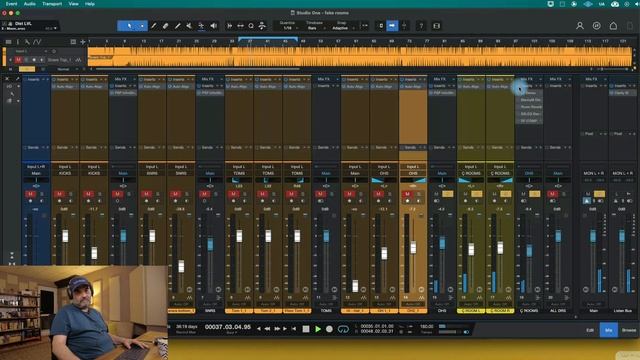Screen dimensions: 640x360
Task: Open the Audio menu
Action: point(30,4)
